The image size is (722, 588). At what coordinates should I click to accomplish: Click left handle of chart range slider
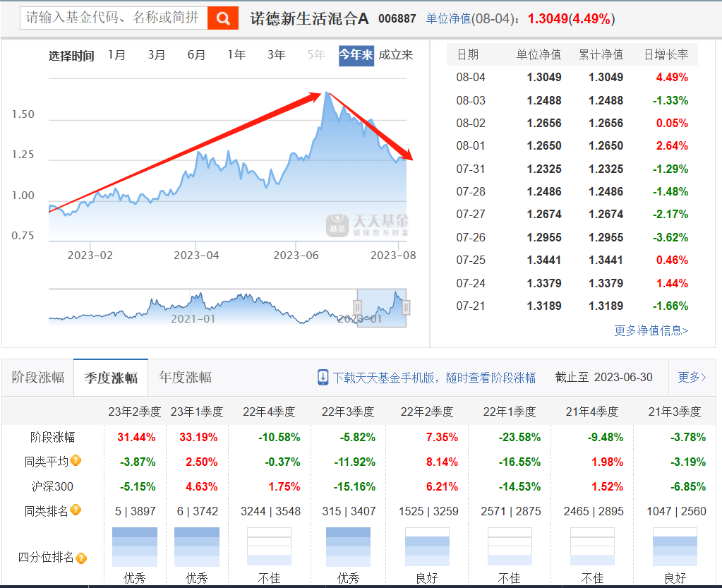[357, 307]
